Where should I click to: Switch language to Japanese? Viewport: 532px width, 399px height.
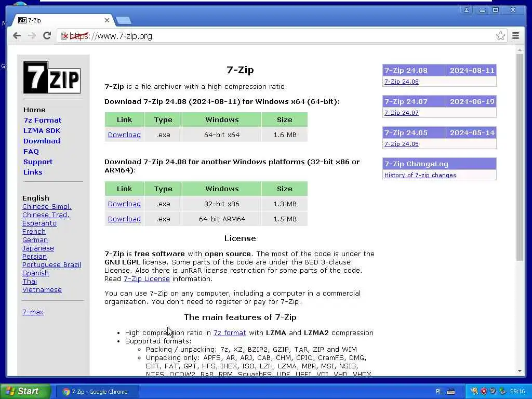[x=38, y=248]
